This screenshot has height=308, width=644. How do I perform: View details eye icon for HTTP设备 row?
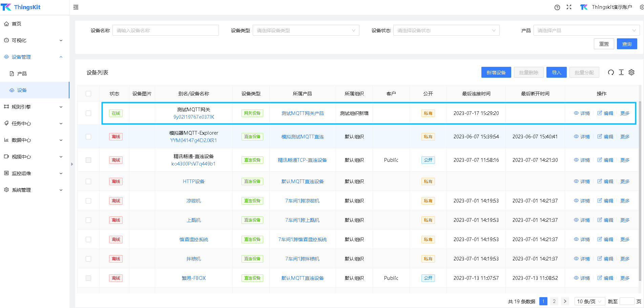click(x=576, y=181)
